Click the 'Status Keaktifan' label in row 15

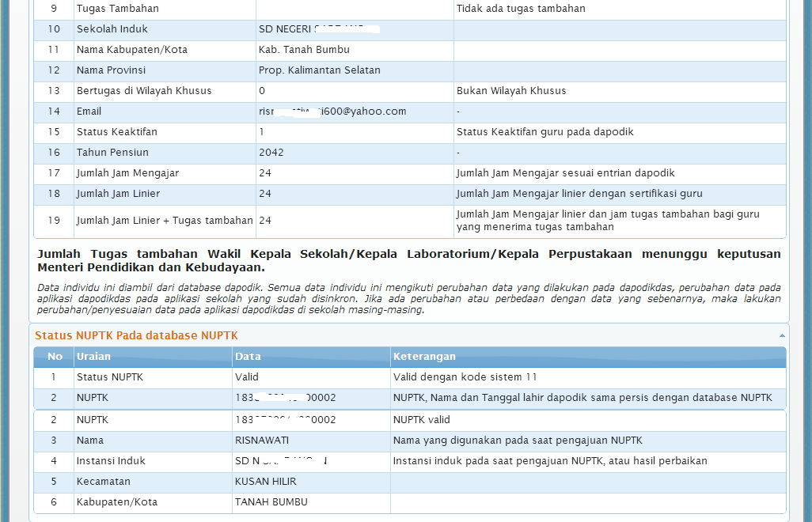(116, 132)
